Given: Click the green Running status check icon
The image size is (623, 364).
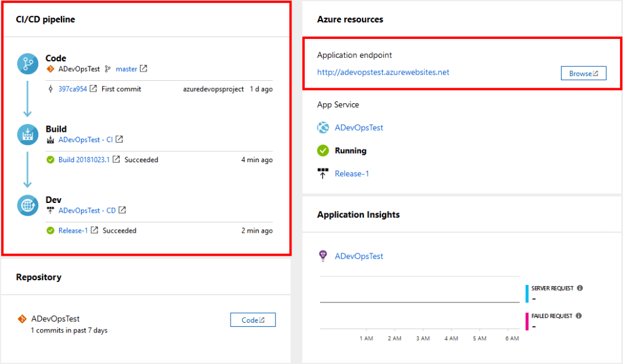Looking at the screenshot, I should 324,151.
